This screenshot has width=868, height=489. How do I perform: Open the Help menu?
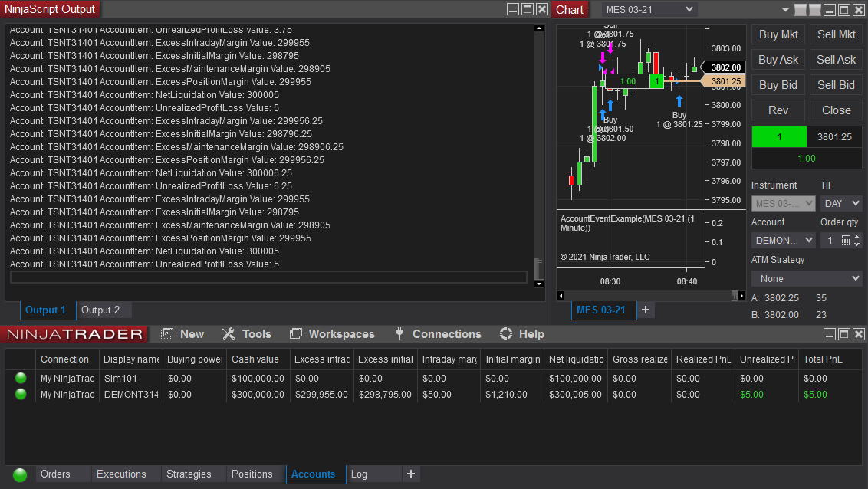coord(522,334)
